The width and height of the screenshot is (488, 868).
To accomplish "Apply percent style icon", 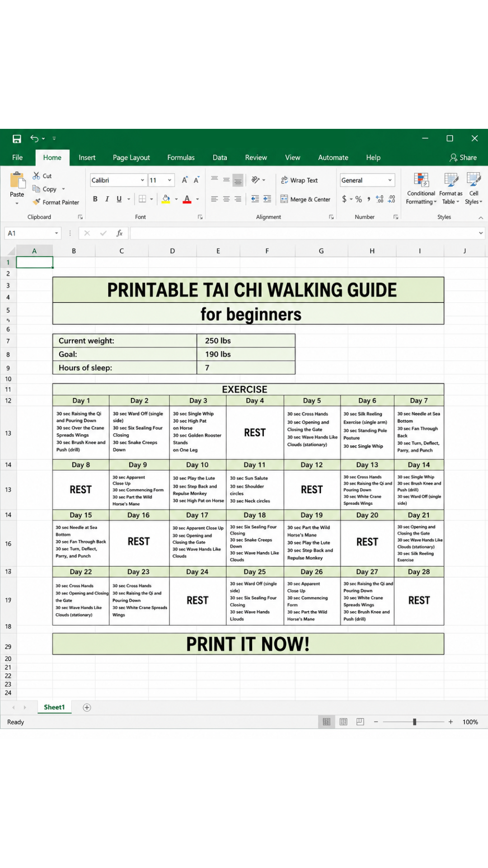I will pos(359,199).
